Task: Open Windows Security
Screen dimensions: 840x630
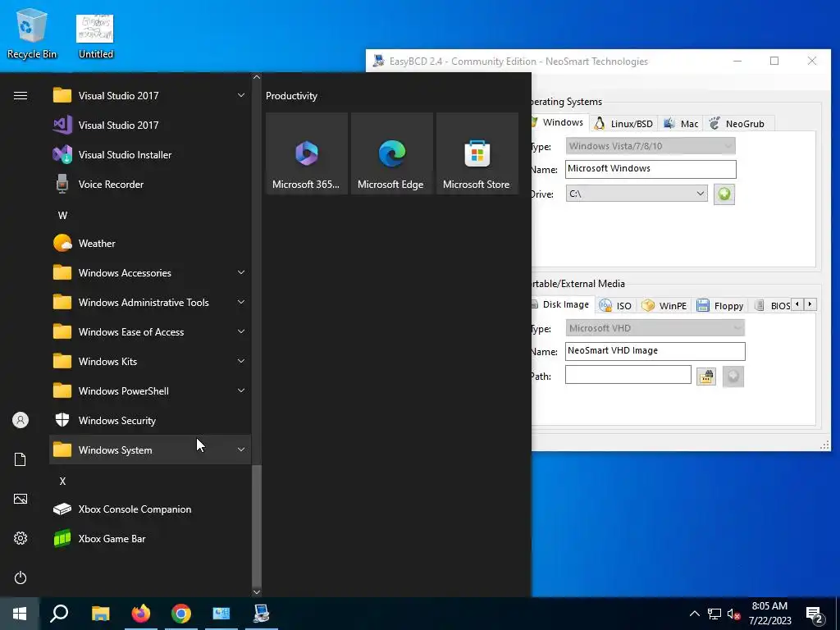Action: [150, 421]
